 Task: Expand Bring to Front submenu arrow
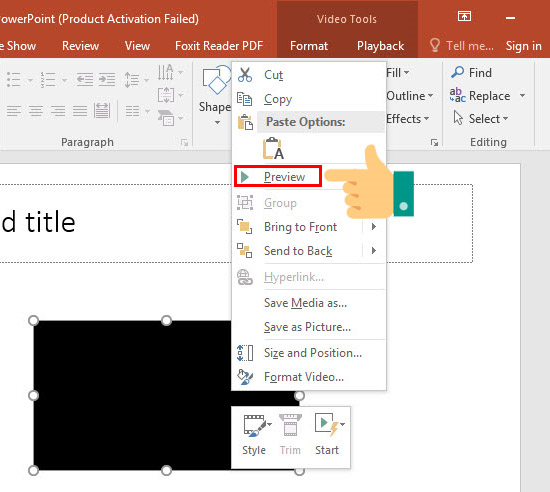(374, 227)
